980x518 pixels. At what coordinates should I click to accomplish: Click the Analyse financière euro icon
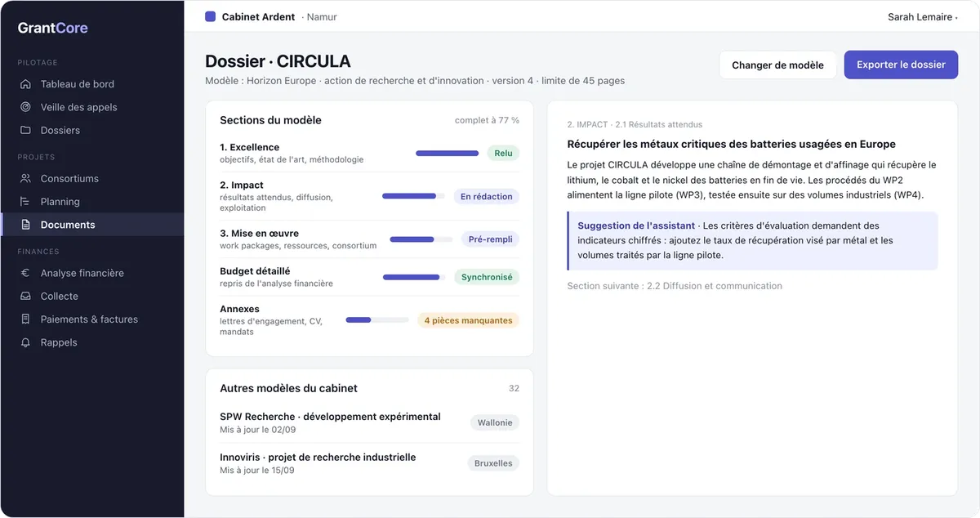click(x=25, y=274)
